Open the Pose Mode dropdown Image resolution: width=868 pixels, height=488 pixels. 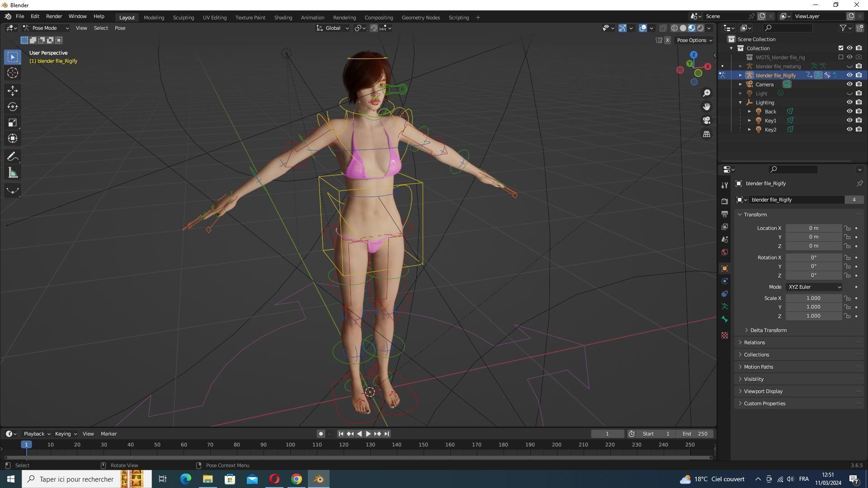pyautogui.click(x=46, y=28)
